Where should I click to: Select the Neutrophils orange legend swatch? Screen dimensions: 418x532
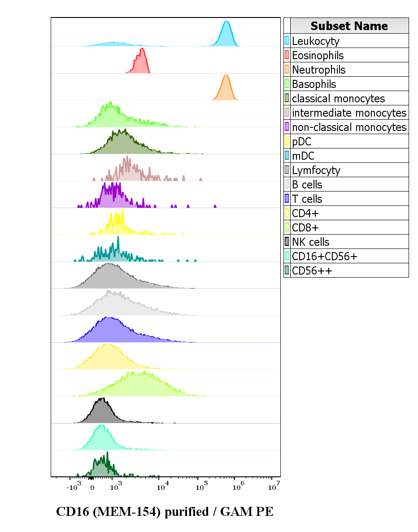(287, 70)
